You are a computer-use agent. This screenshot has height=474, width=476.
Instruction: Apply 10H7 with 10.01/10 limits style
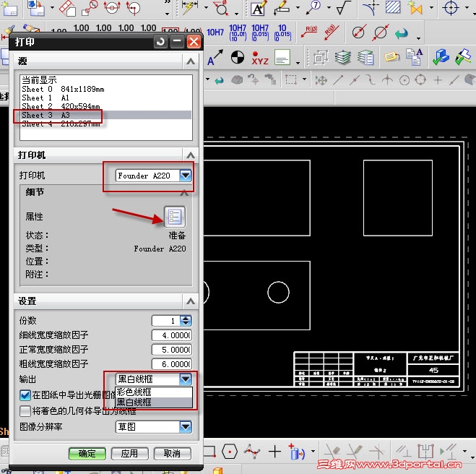238,33
